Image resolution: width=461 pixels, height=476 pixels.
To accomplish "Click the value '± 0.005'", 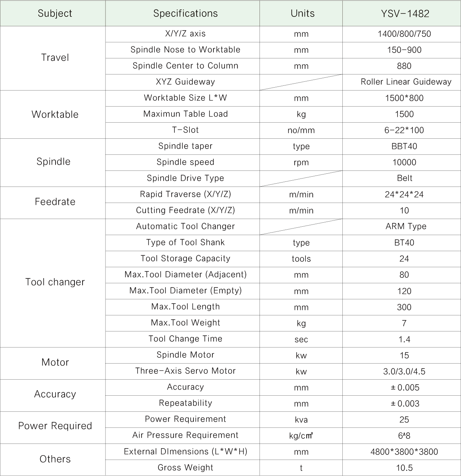I will coord(405,388).
